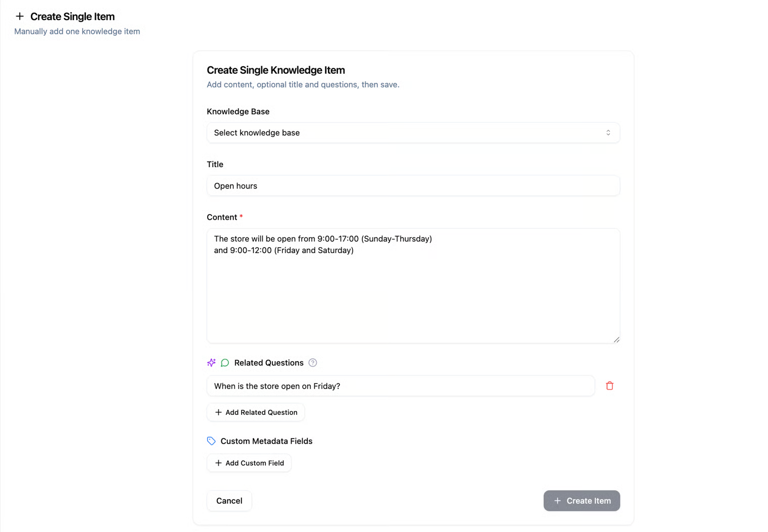
Task: Focus the Title field with Open hours
Action: pyautogui.click(x=413, y=186)
